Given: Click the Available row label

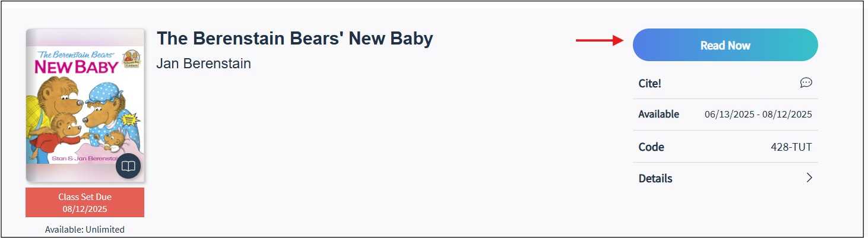Looking at the screenshot, I should (x=658, y=115).
